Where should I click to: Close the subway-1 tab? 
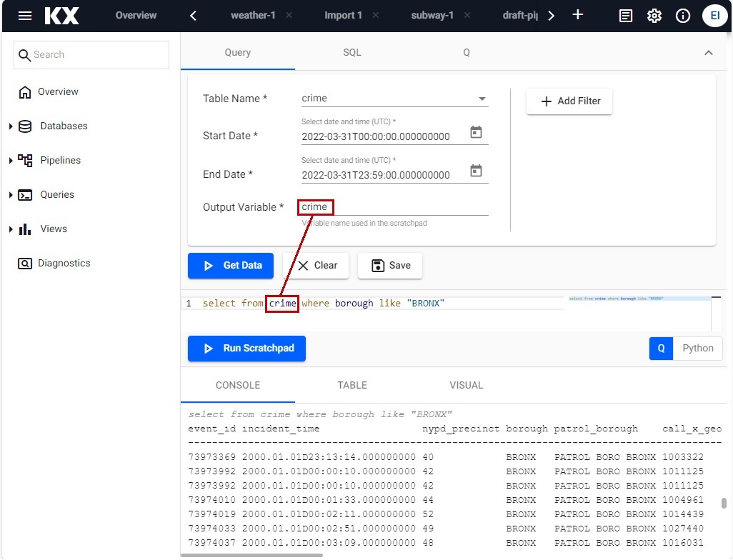467,16
